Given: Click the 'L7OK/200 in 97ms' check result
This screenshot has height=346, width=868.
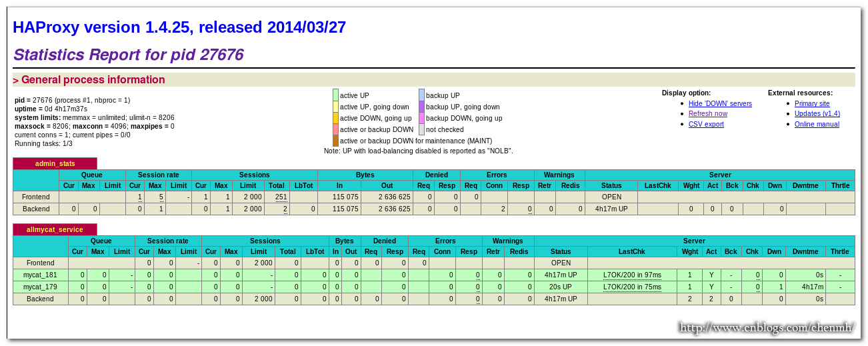Looking at the screenshot, I should [632, 275].
